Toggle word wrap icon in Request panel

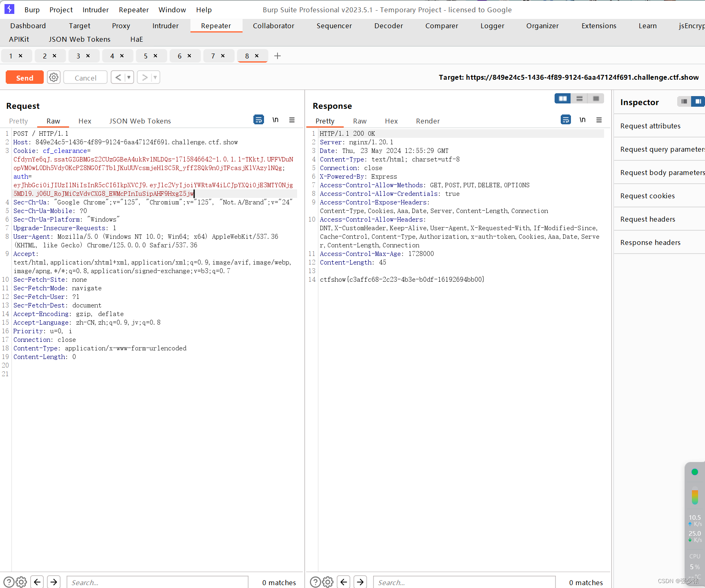[x=259, y=119]
